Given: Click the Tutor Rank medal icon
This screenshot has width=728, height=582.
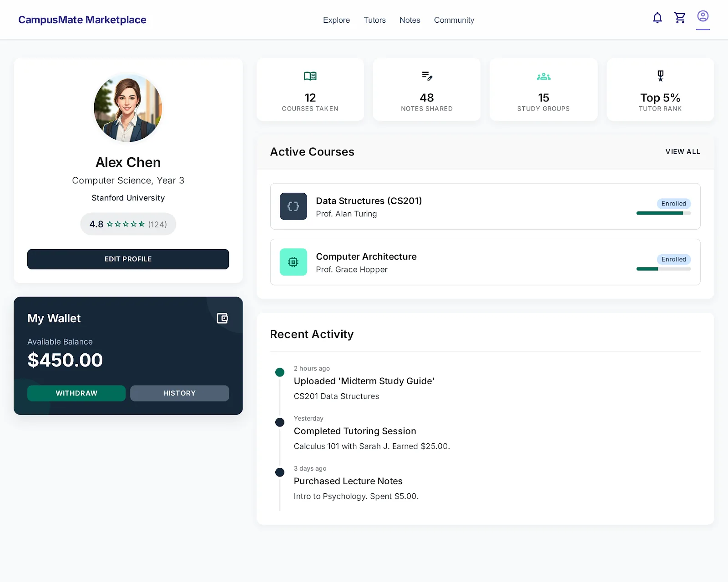Looking at the screenshot, I should pos(660,76).
